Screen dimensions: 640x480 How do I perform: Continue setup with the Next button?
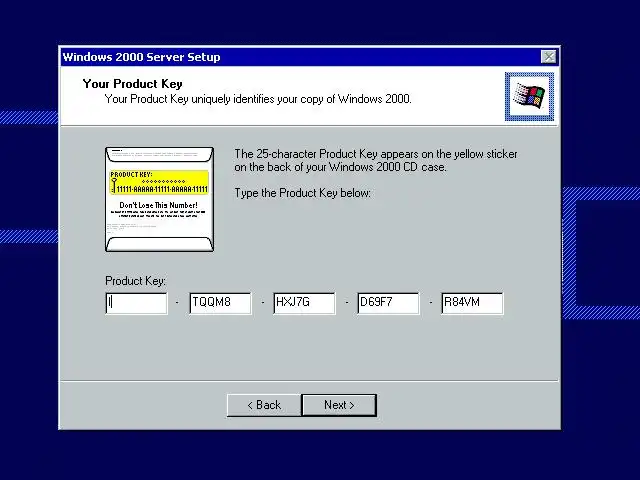tap(339, 405)
